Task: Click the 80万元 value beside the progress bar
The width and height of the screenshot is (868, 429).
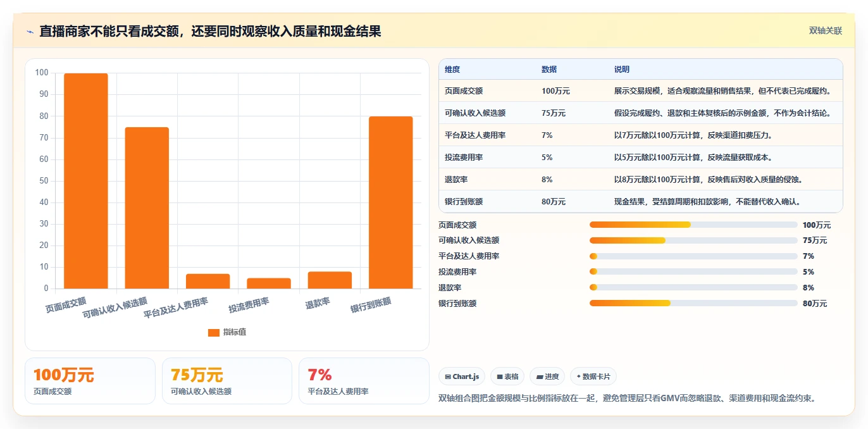Action: point(815,304)
